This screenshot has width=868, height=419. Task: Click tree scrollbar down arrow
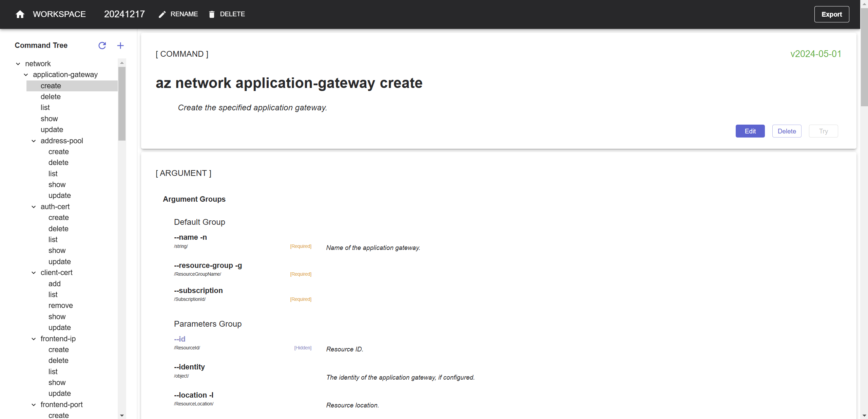[x=122, y=415]
